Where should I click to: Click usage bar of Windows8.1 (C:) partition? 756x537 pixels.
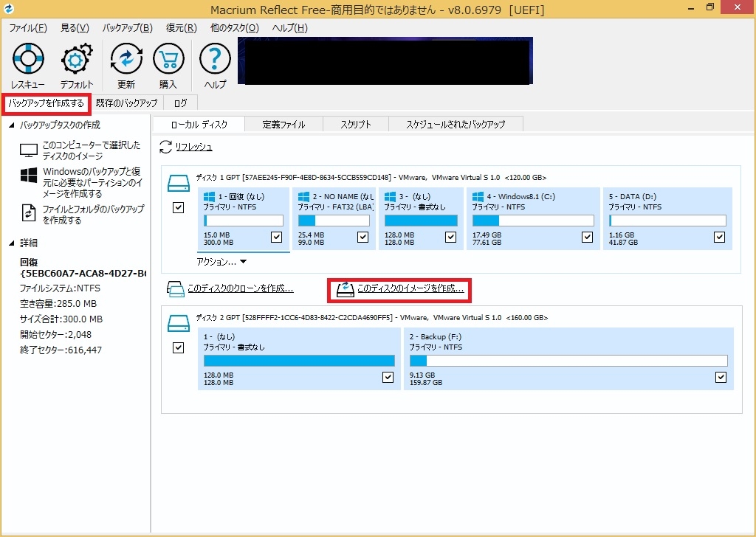[533, 221]
